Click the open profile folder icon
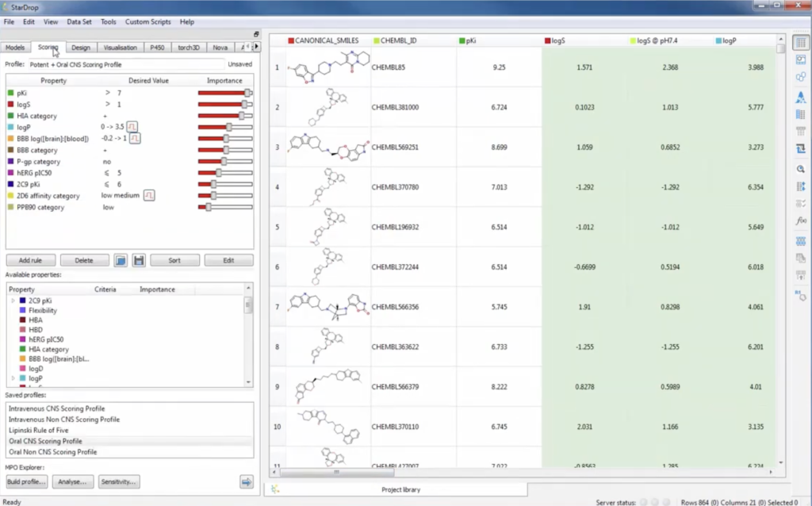 click(120, 260)
